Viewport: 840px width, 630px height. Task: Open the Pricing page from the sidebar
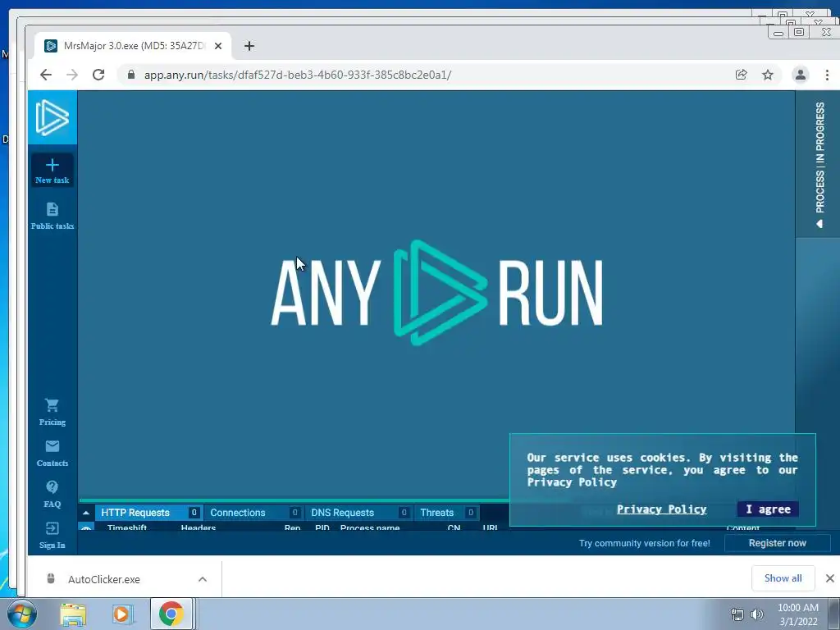click(52, 412)
